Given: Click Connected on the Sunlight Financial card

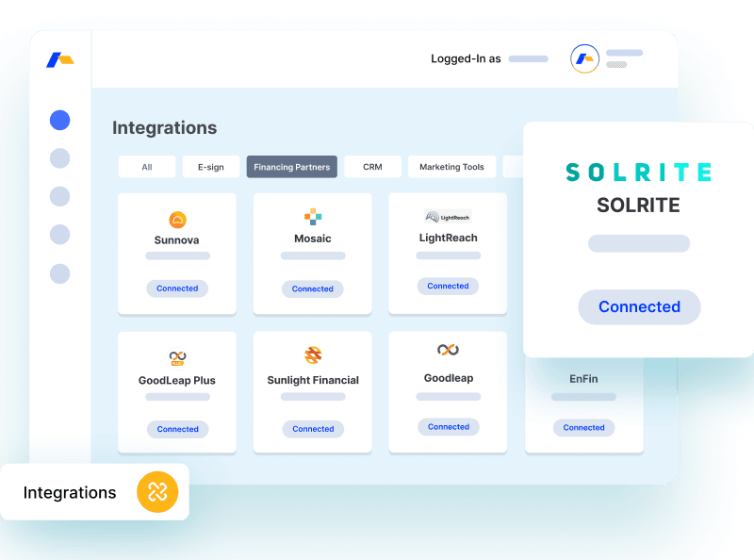Looking at the screenshot, I should 313,429.
